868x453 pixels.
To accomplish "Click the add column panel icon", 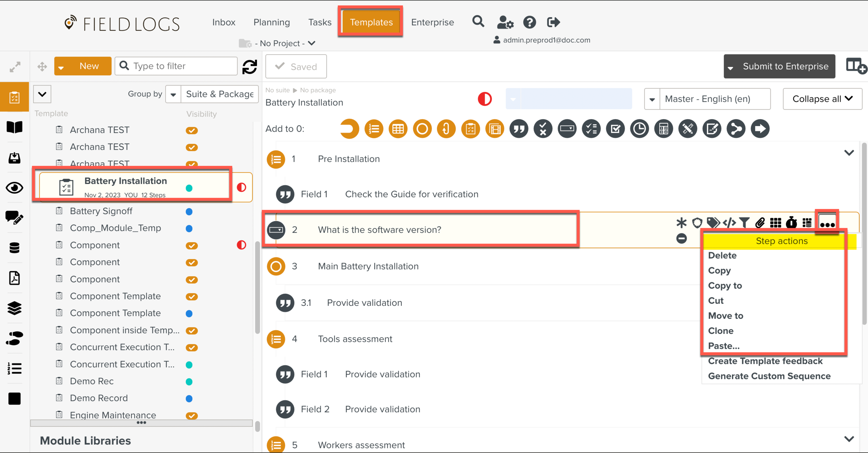I will tap(856, 66).
